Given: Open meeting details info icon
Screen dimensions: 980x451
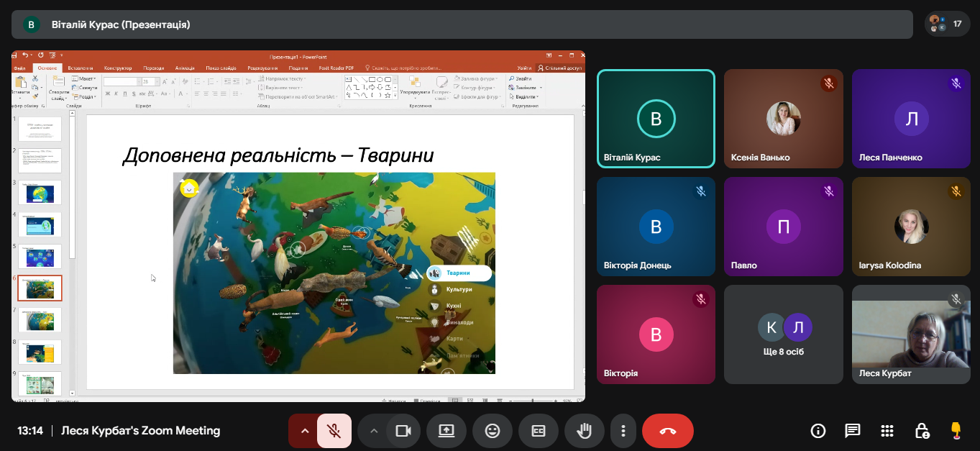Looking at the screenshot, I should (x=818, y=431).
